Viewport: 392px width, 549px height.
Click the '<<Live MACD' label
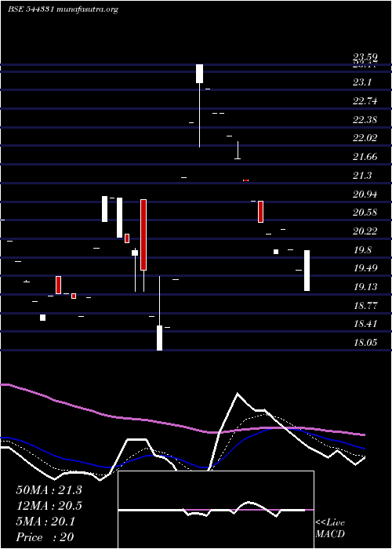coord(330,528)
